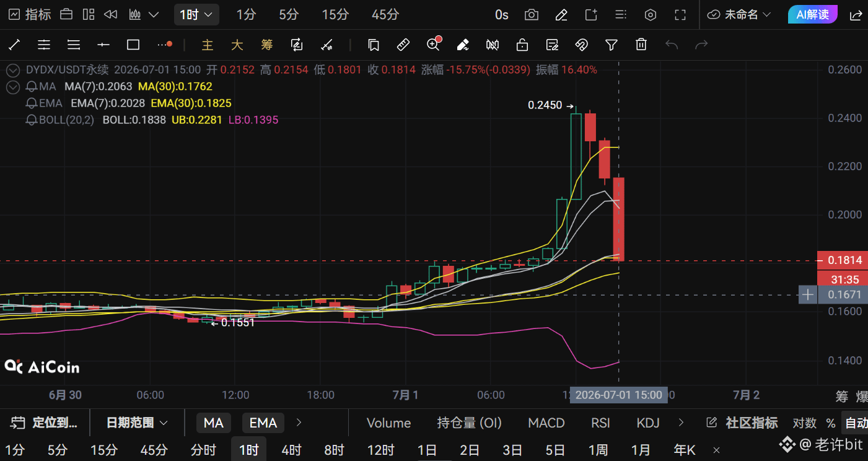Image resolution: width=868 pixels, height=461 pixels.
Task: Toggle the drawing lock icon
Action: [522, 45]
